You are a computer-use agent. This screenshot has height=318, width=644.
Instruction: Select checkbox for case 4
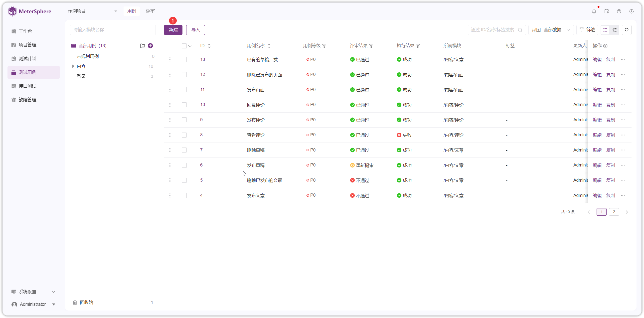click(184, 195)
